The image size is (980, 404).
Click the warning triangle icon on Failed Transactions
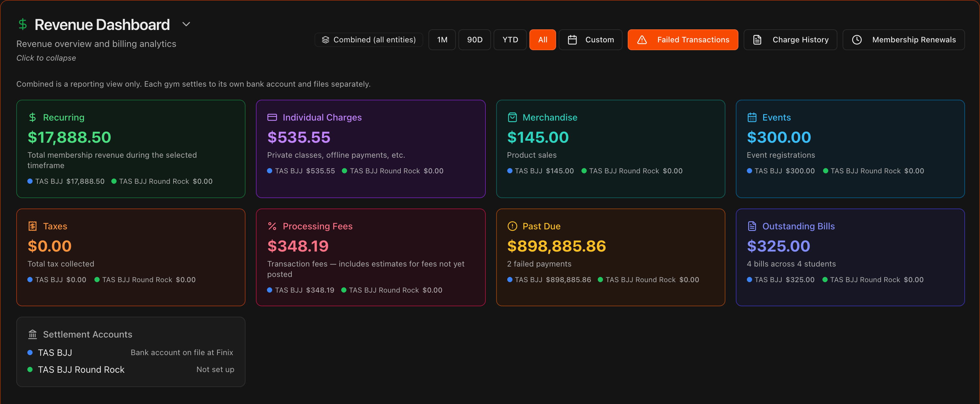[642, 40]
